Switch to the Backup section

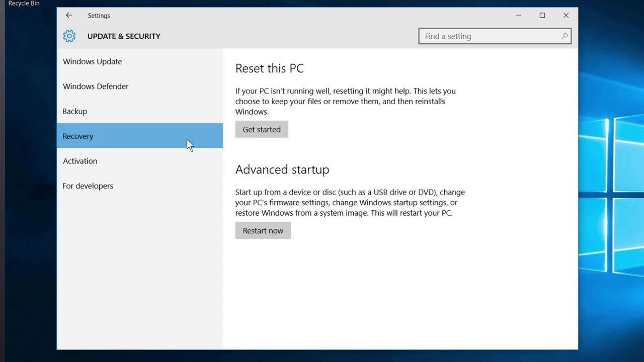[75, 111]
